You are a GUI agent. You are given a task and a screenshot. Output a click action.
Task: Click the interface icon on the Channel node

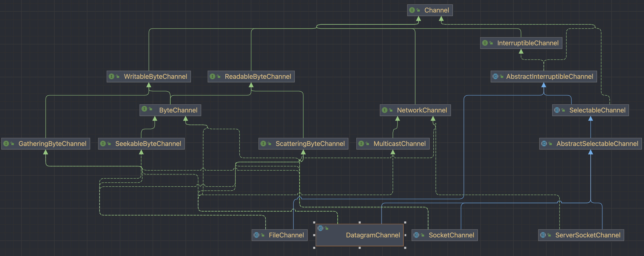[412, 10]
